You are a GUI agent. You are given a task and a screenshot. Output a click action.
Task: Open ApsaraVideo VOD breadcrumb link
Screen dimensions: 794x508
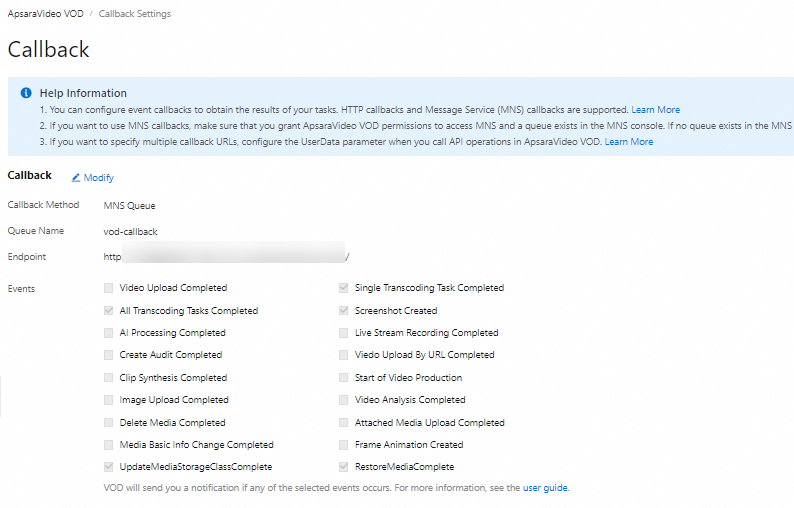(x=46, y=14)
